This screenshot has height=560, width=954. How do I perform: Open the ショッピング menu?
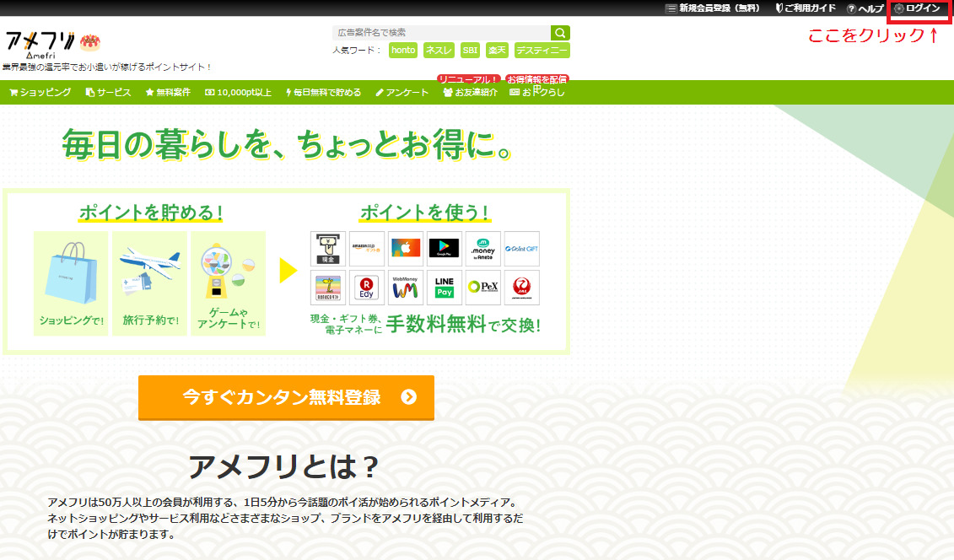(40, 93)
